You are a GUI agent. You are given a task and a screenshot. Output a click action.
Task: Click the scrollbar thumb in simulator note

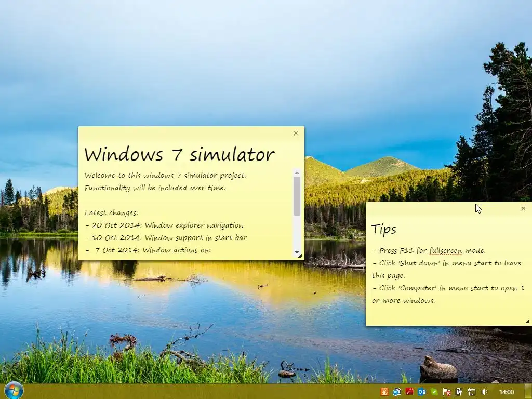point(297,196)
